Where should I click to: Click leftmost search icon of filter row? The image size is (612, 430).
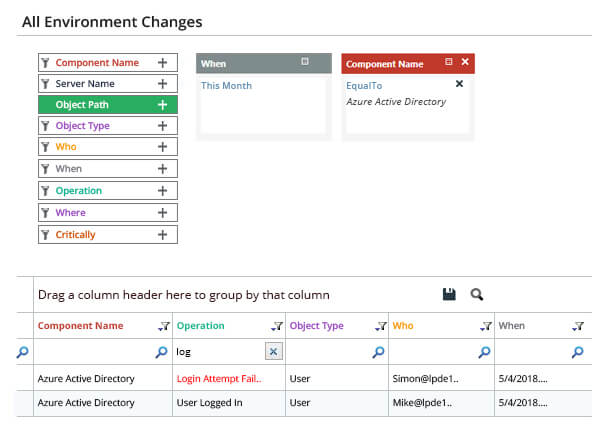[23, 352]
